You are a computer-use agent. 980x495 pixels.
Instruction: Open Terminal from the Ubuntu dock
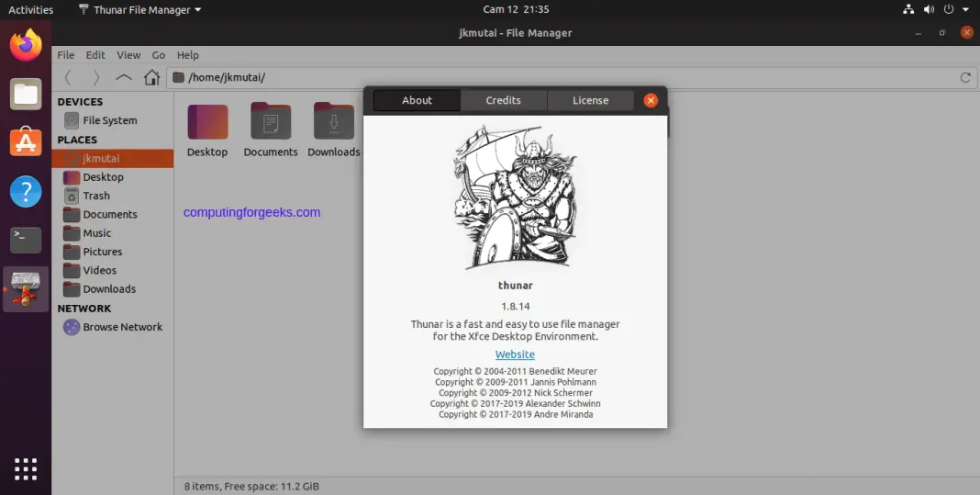(x=26, y=240)
